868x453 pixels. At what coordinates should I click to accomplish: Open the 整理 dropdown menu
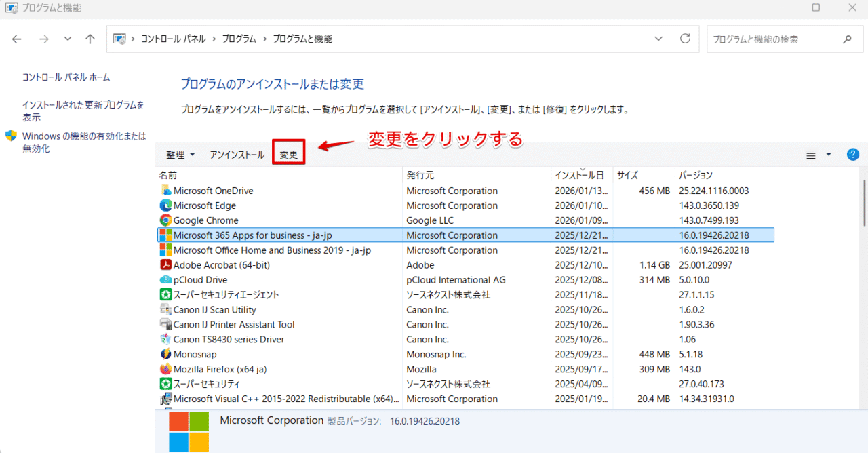click(180, 155)
